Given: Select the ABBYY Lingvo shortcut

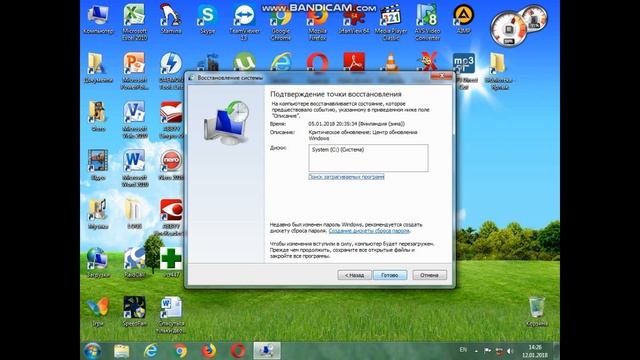Looking at the screenshot, I should click(171, 120).
